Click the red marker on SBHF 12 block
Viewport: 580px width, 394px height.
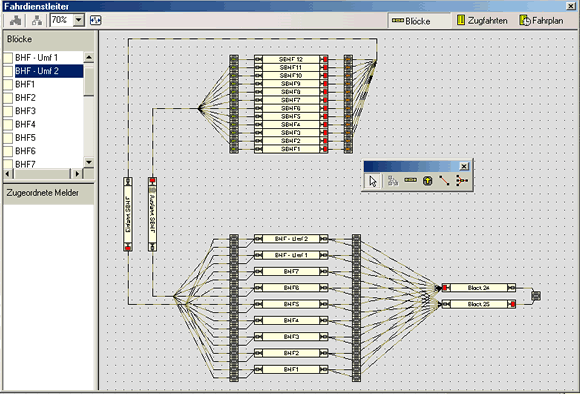click(x=325, y=59)
